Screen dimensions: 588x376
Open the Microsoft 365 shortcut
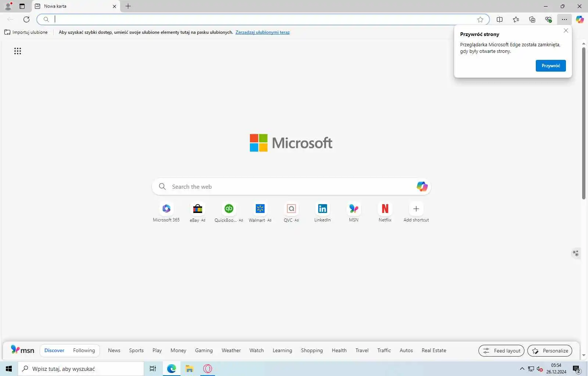[x=166, y=213]
